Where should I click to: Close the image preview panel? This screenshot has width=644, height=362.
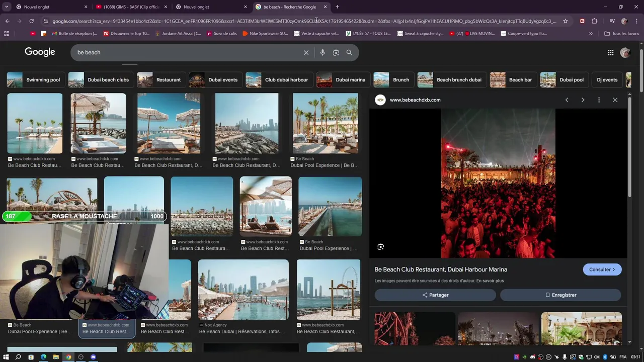point(615,100)
